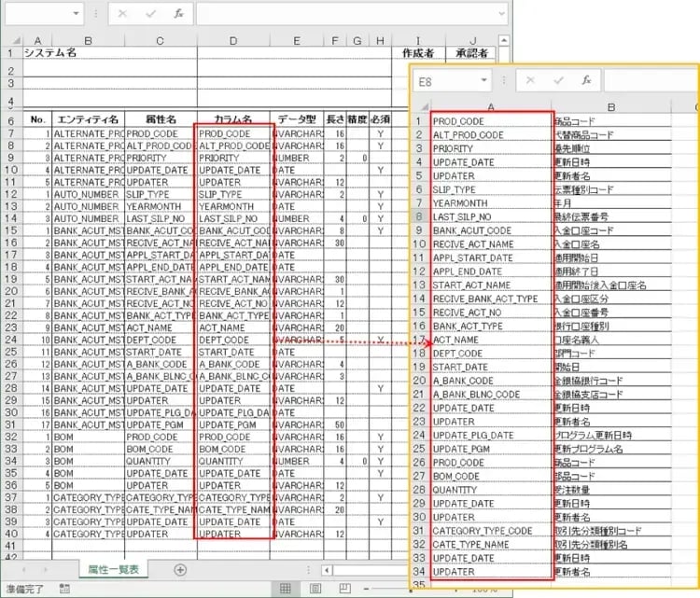700x598 pixels.
Task: Select column B header in the inset window
Action: (609, 106)
